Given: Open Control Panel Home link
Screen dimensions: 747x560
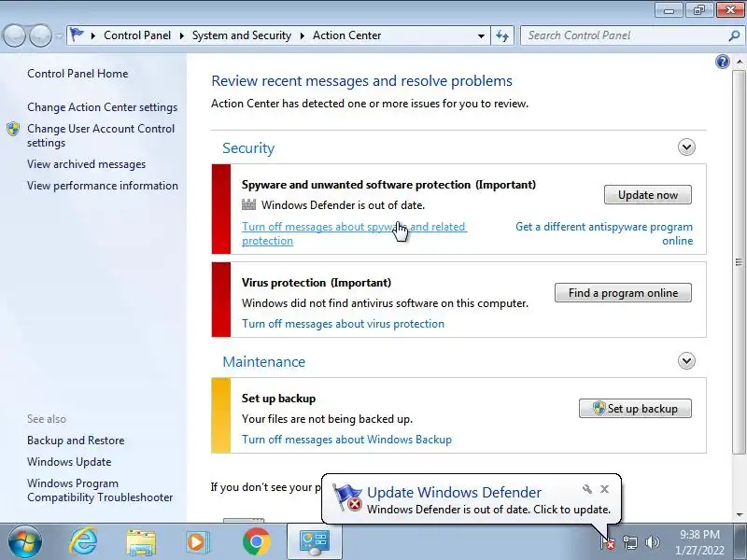Looking at the screenshot, I should pos(78,74).
